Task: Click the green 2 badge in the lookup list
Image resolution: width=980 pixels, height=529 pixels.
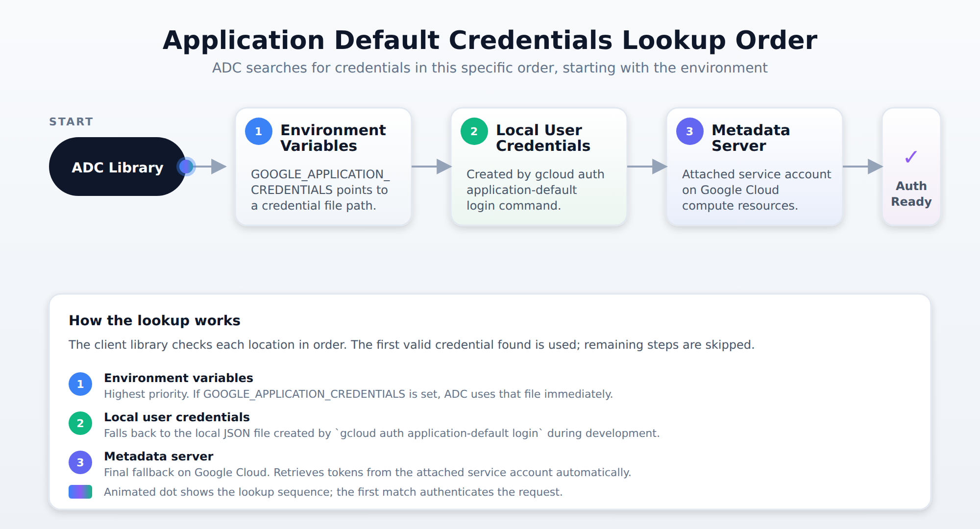Action: click(x=80, y=423)
